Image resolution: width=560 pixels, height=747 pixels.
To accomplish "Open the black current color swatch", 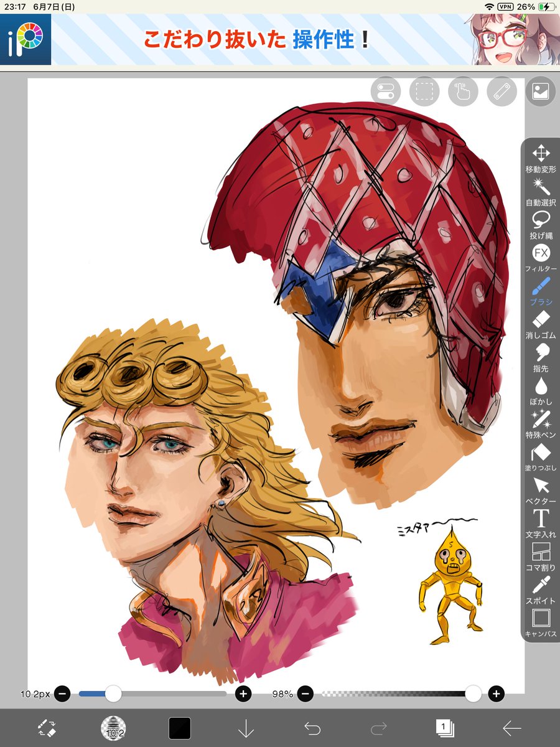I will (180, 728).
